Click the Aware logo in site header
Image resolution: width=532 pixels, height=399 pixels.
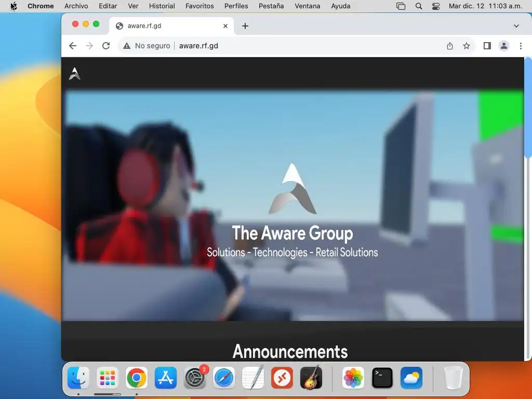pyautogui.click(x=75, y=74)
